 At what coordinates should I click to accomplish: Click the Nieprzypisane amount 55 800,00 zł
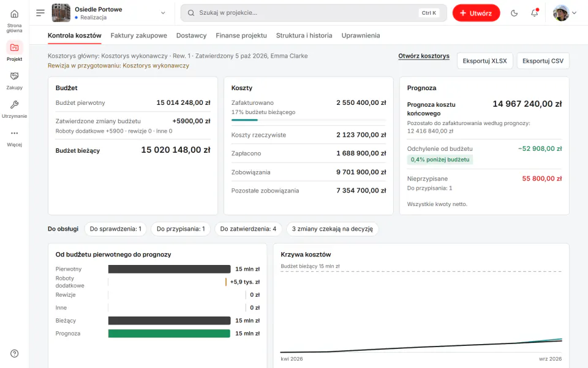(x=542, y=178)
